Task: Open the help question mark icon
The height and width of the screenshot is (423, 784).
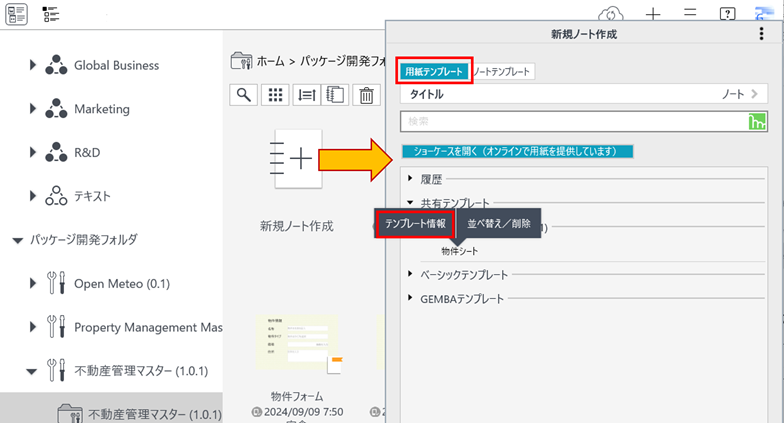Action: tap(727, 14)
